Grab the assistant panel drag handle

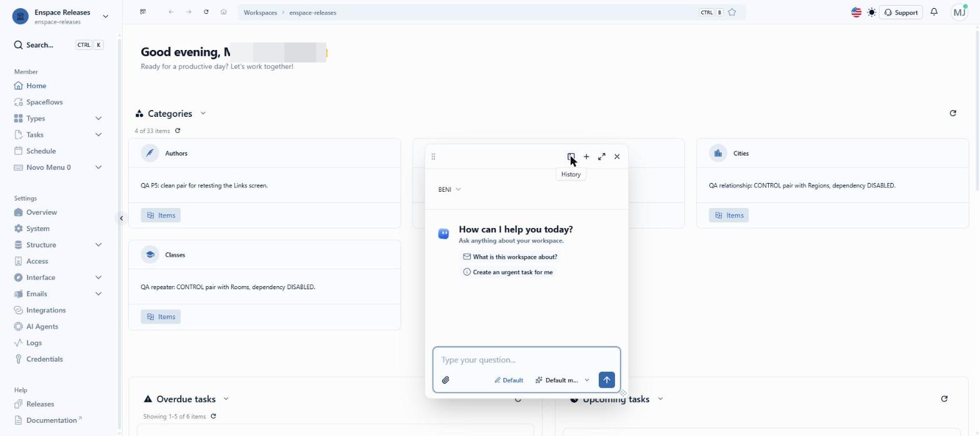(433, 157)
